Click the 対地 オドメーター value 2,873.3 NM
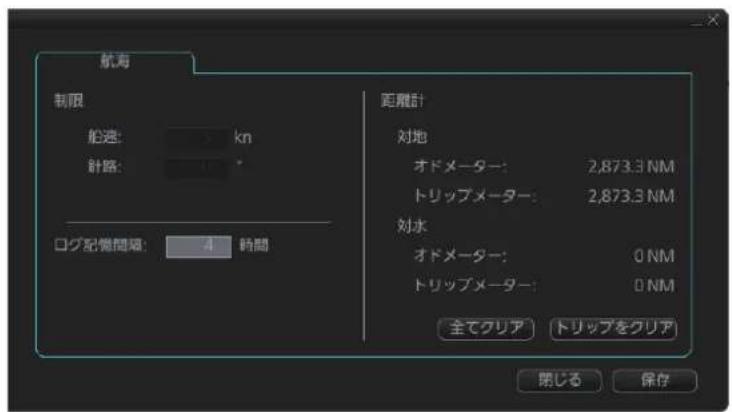Screen dimensions: 732x412 [631, 167]
